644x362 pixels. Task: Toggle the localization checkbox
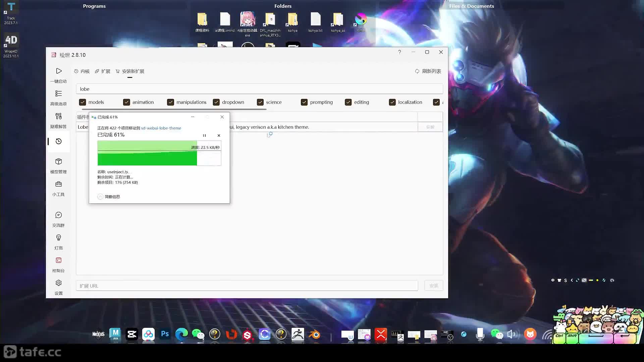pos(392,102)
